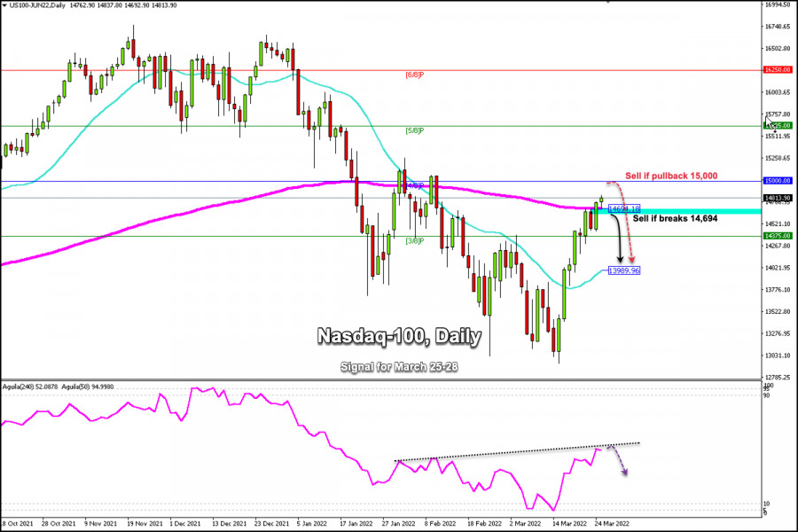Select the 14694.18 price label box
The height and width of the screenshot is (532, 798).
click(x=624, y=208)
